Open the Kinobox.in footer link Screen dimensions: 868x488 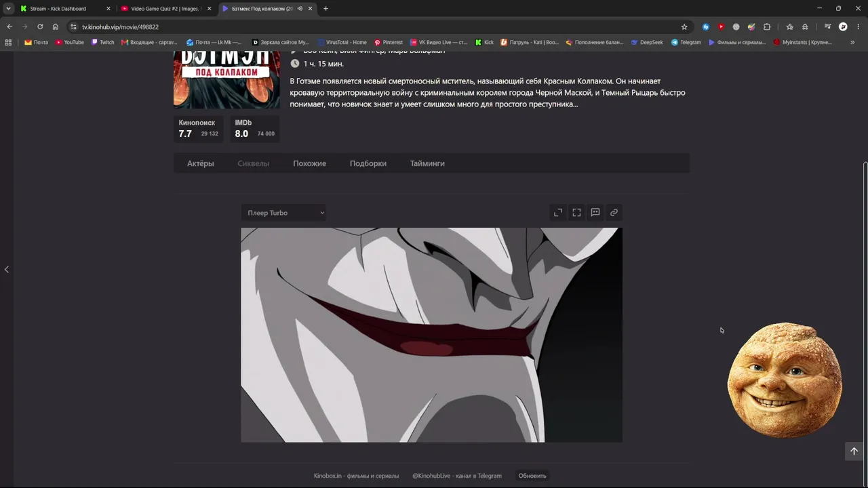point(356,476)
